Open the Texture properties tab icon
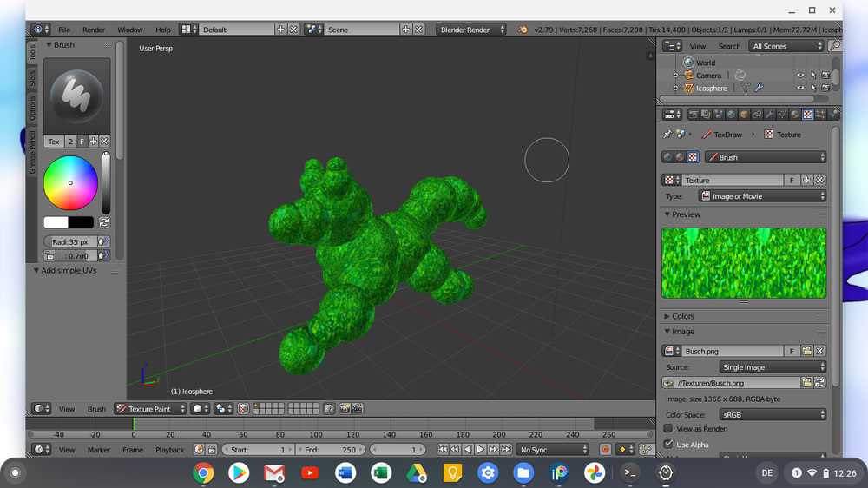 807,115
